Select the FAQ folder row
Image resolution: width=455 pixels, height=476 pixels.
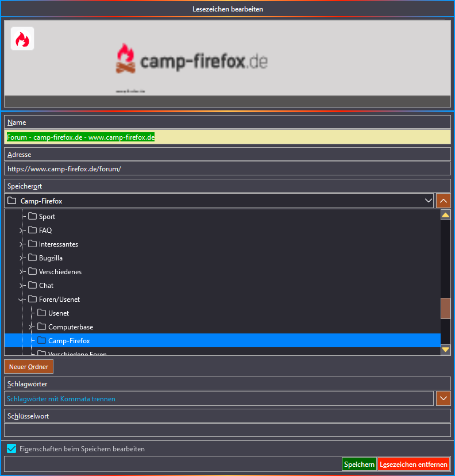tap(222, 231)
